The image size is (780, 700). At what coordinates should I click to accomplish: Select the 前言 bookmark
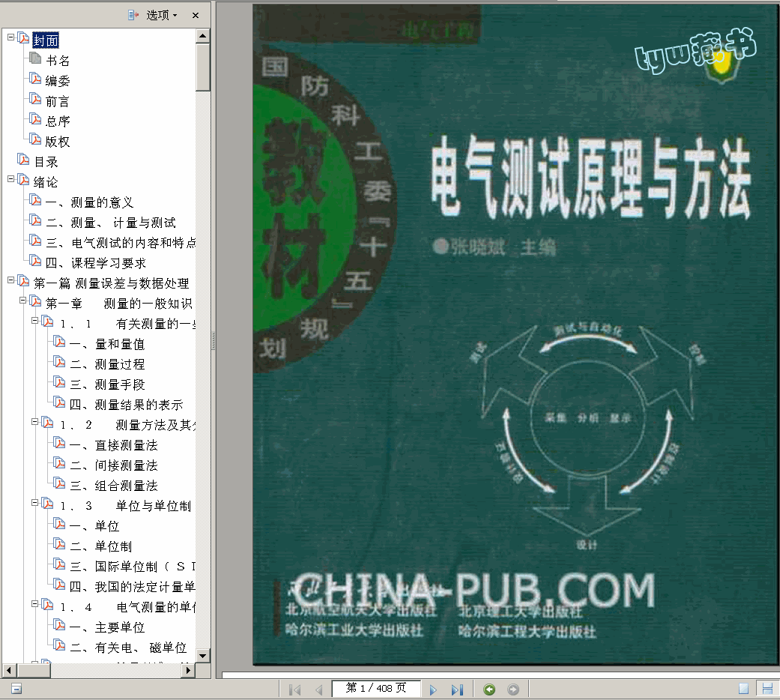click(x=58, y=101)
